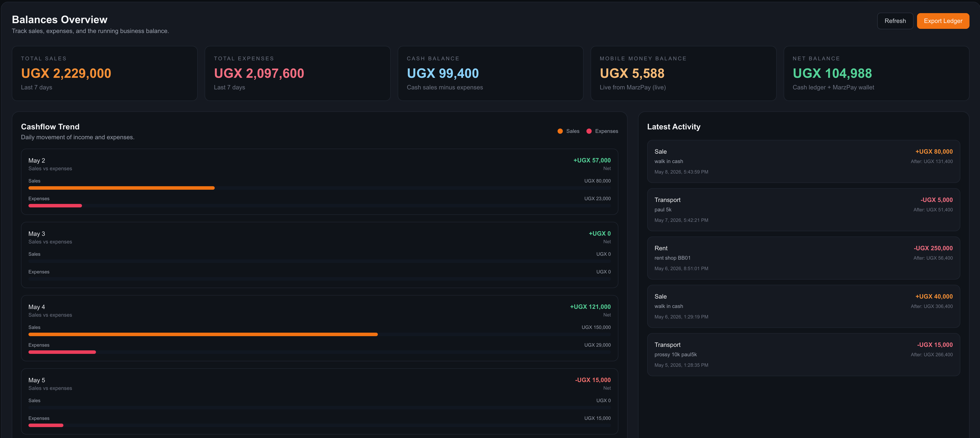
Task: Click the May 3 day label
Action: click(37, 234)
